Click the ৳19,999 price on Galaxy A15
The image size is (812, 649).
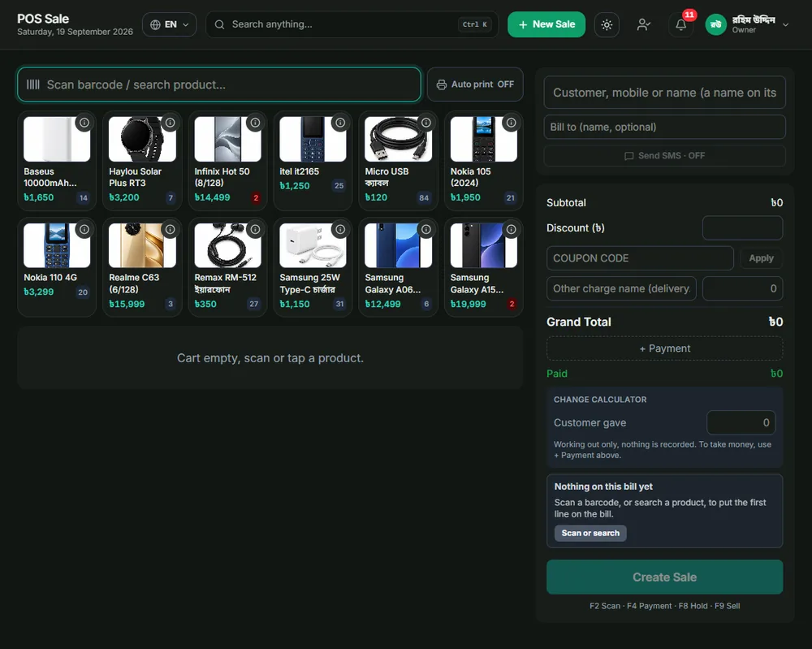pyautogui.click(x=469, y=304)
